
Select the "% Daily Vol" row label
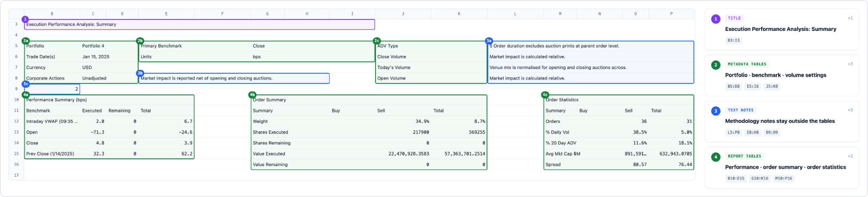click(561, 132)
